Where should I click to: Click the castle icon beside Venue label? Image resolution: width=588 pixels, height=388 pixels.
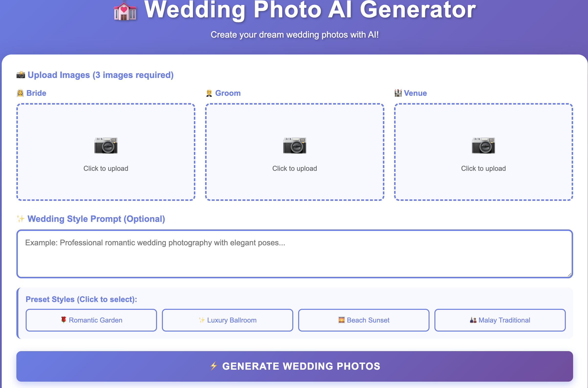[398, 93]
